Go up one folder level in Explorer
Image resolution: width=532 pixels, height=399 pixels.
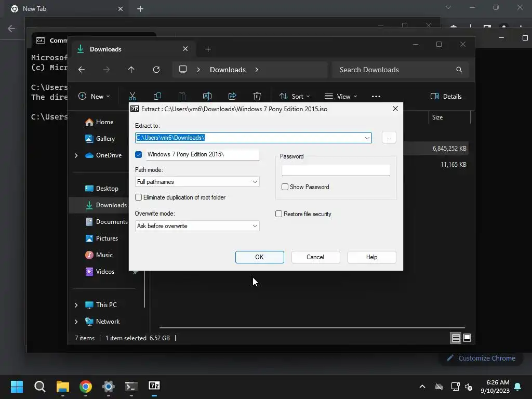coord(131,70)
